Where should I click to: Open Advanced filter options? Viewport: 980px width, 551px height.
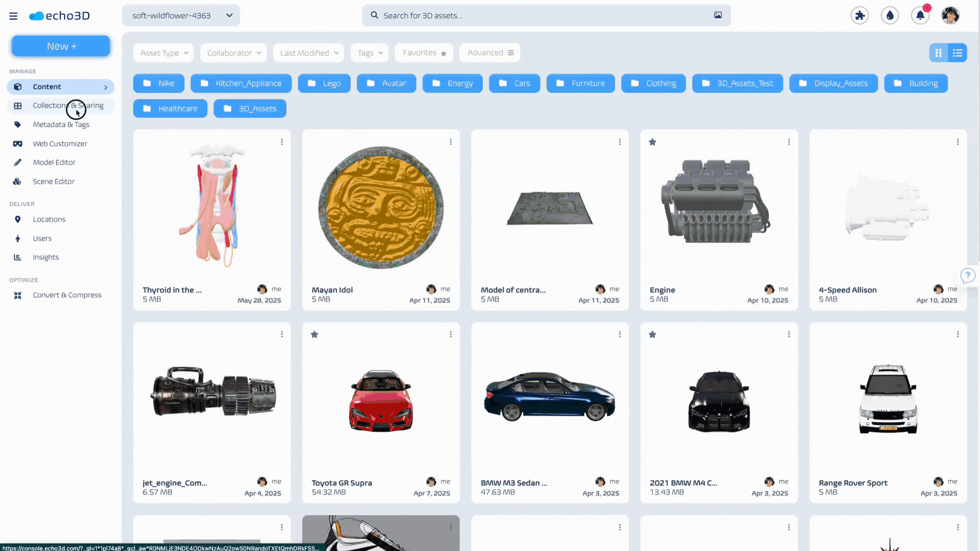point(490,53)
